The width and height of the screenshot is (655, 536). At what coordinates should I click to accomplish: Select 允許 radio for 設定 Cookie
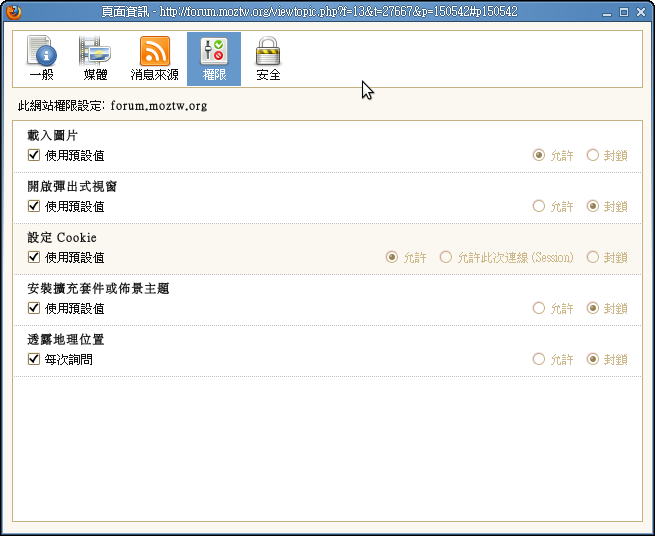392,257
